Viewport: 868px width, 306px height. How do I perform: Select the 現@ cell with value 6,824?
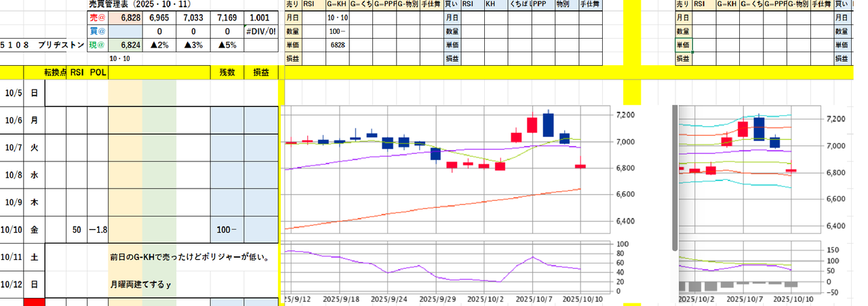point(125,45)
